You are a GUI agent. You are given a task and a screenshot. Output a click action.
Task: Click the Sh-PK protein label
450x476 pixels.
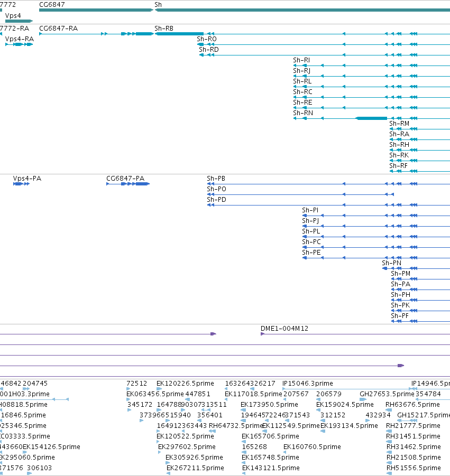pos(400,305)
